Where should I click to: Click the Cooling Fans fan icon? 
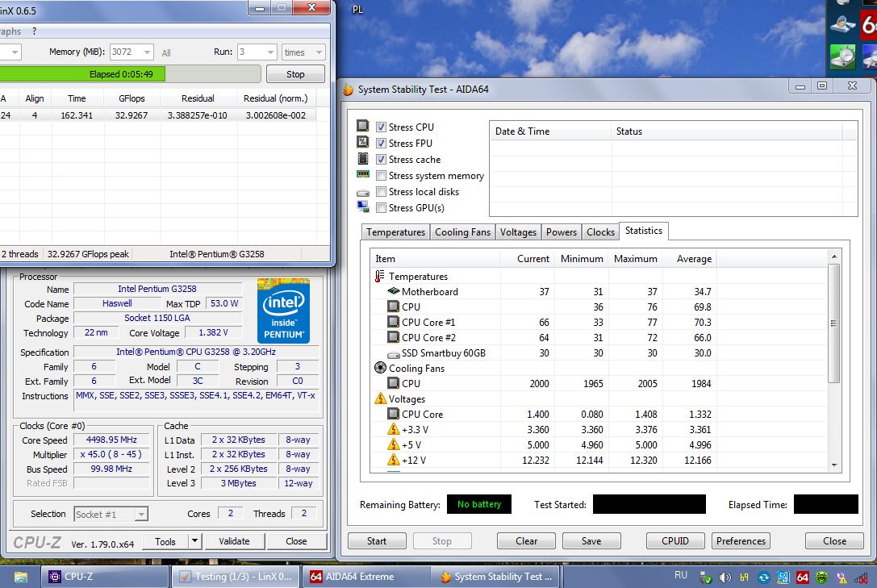[x=380, y=368]
